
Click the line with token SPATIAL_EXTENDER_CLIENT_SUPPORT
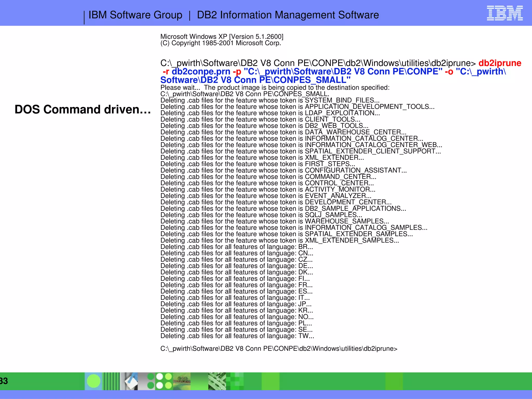(301, 151)
